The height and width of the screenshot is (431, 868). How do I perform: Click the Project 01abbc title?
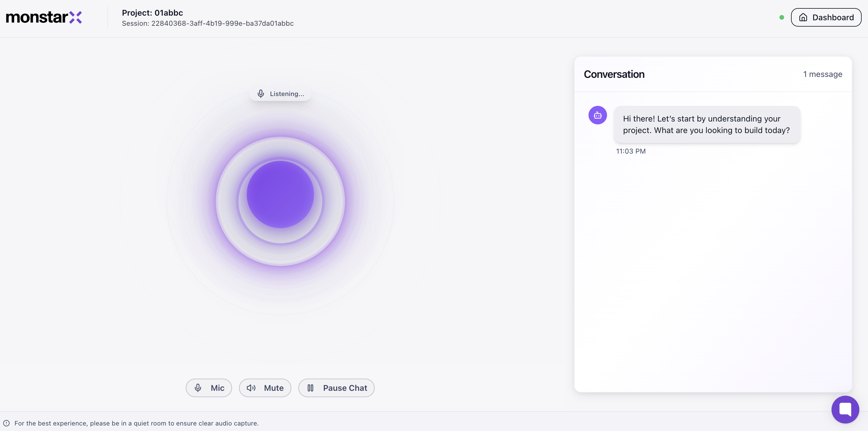tap(152, 13)
